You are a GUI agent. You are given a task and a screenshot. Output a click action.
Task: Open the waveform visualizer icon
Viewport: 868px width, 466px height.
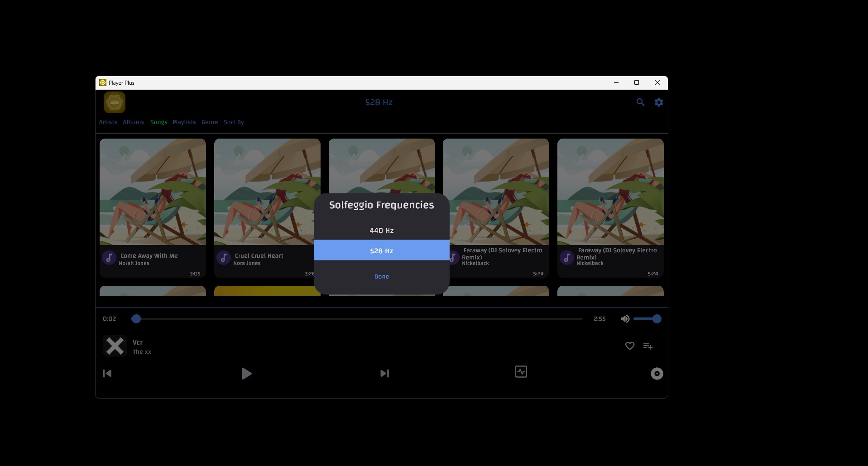(x=521, y=372)
